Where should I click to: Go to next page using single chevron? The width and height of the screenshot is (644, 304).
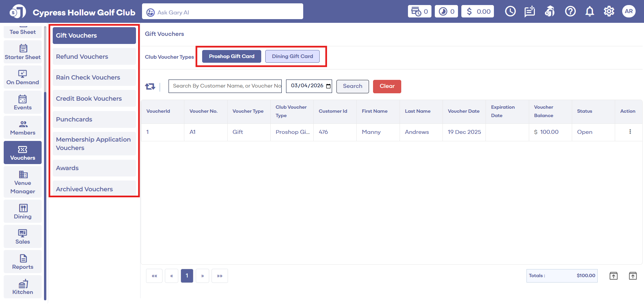click(x=202, y=276)
